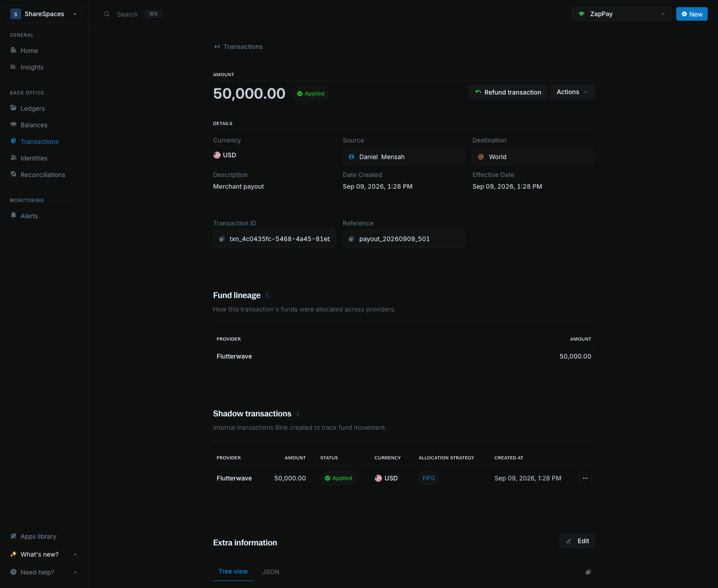The image size is (718, 588).
Task: Click the Daniel Mensah user icon
Action: [351, 157]
